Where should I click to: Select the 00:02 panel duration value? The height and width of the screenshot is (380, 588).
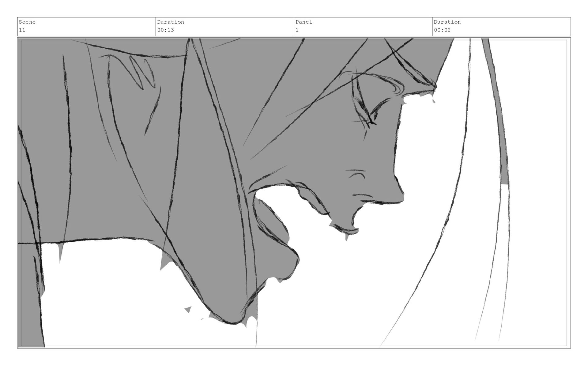442,30
